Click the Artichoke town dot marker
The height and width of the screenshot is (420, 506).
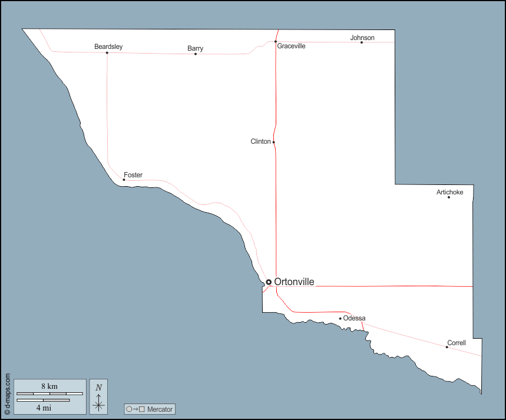pyautogui.click(x=449, y=197)
